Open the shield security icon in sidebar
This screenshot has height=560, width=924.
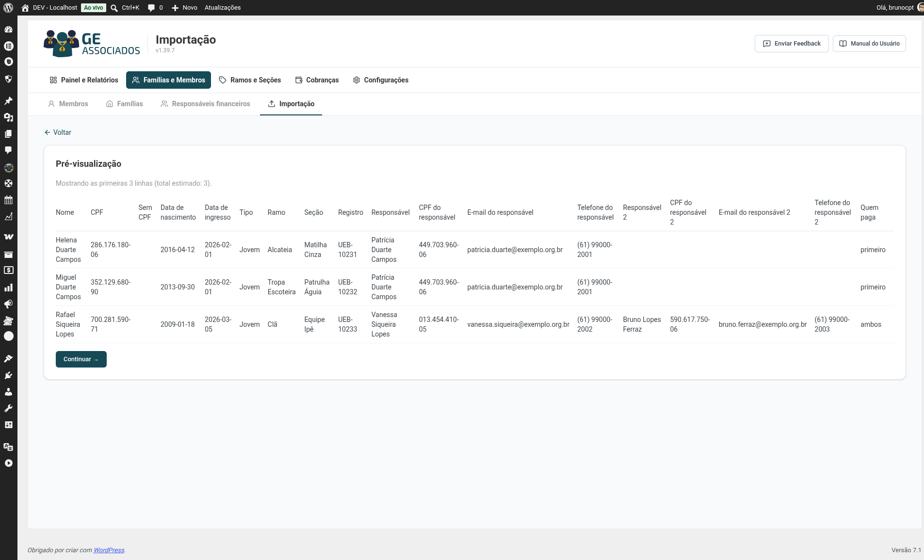[8, 79]
